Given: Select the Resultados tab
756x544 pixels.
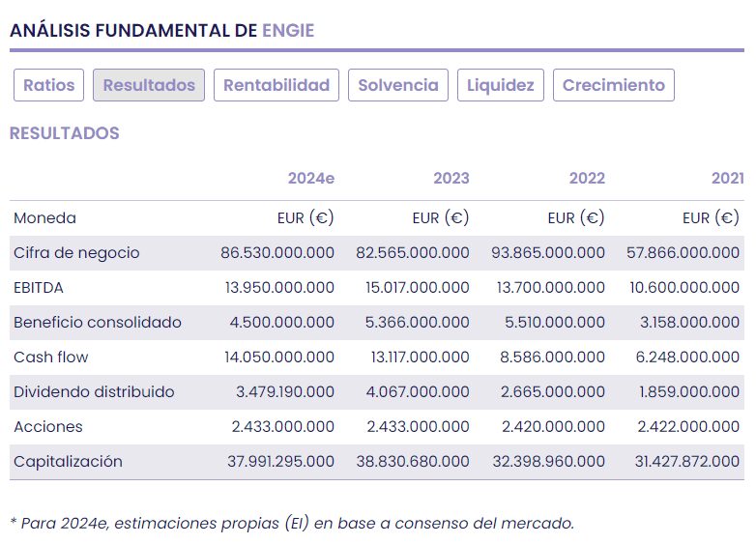Looking at the screenshot, I should pyautogui.click(x=149, y=85).
